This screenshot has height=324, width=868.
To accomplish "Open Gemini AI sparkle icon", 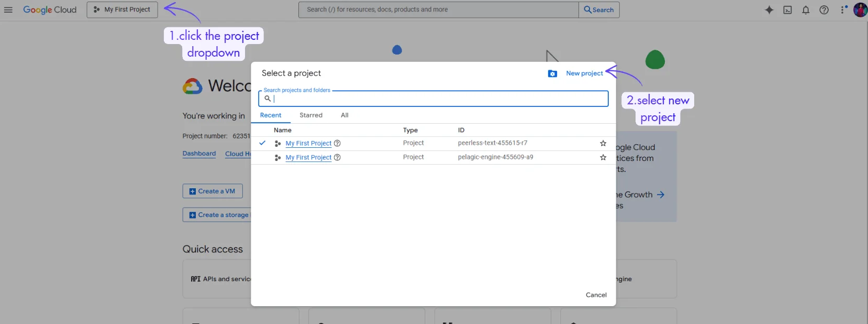I will (769, 9).
